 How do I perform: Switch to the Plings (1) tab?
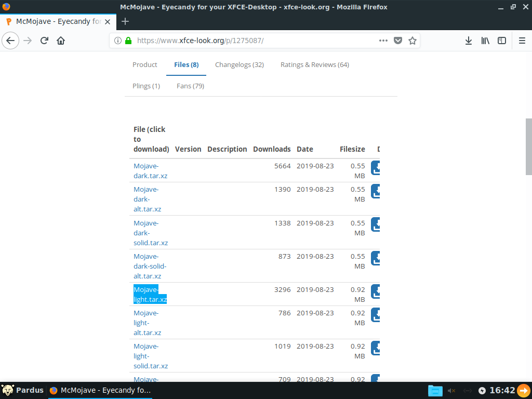[146, 86]
